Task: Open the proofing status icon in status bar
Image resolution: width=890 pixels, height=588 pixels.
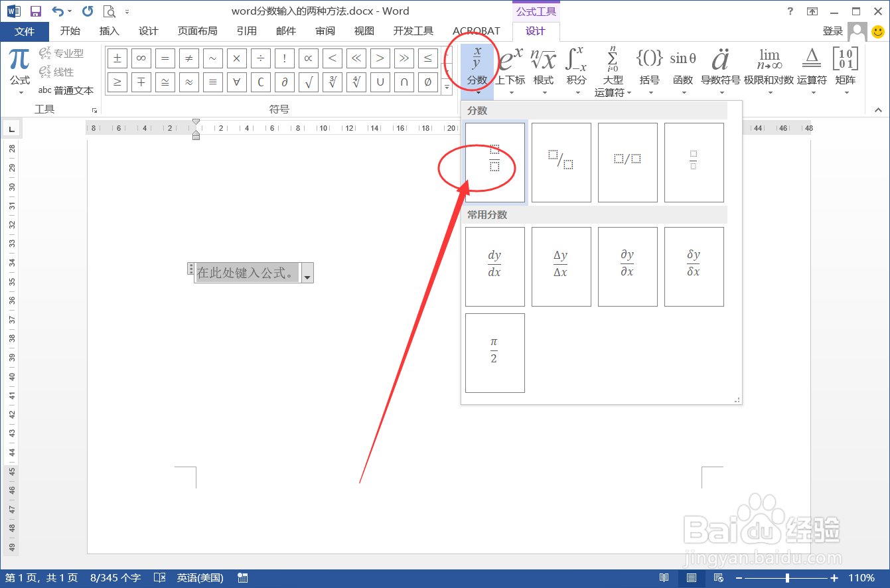Action: pos(160,578)
